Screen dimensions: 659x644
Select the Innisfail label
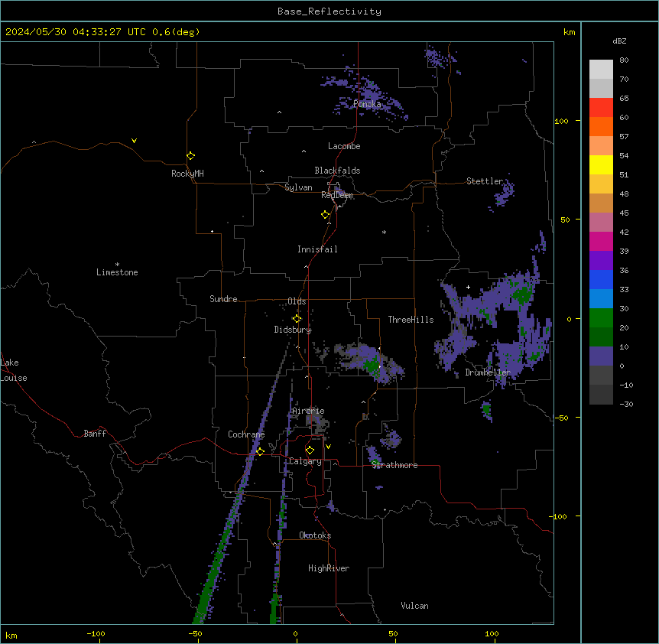[x=317, y=249]
